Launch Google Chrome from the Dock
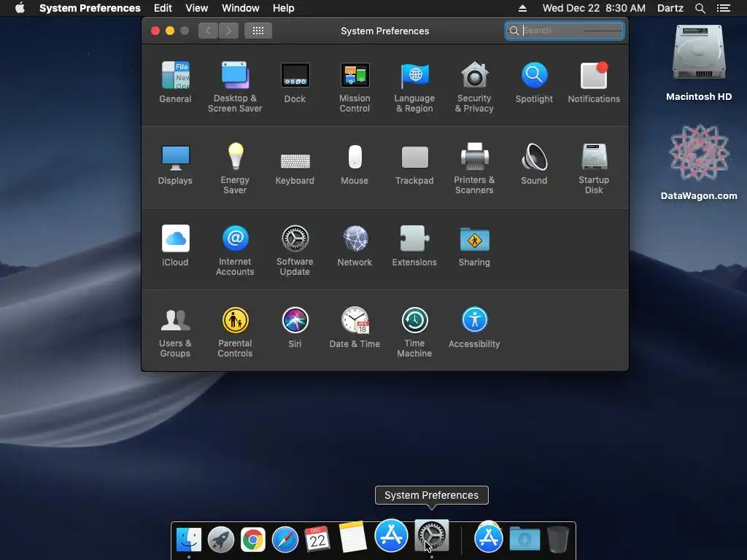 click(253, 540)
